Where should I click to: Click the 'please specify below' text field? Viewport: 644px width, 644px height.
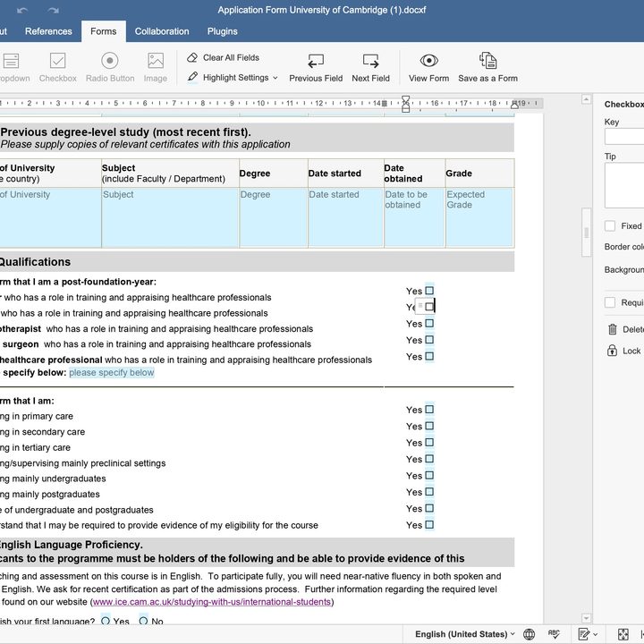pos(111,372)
